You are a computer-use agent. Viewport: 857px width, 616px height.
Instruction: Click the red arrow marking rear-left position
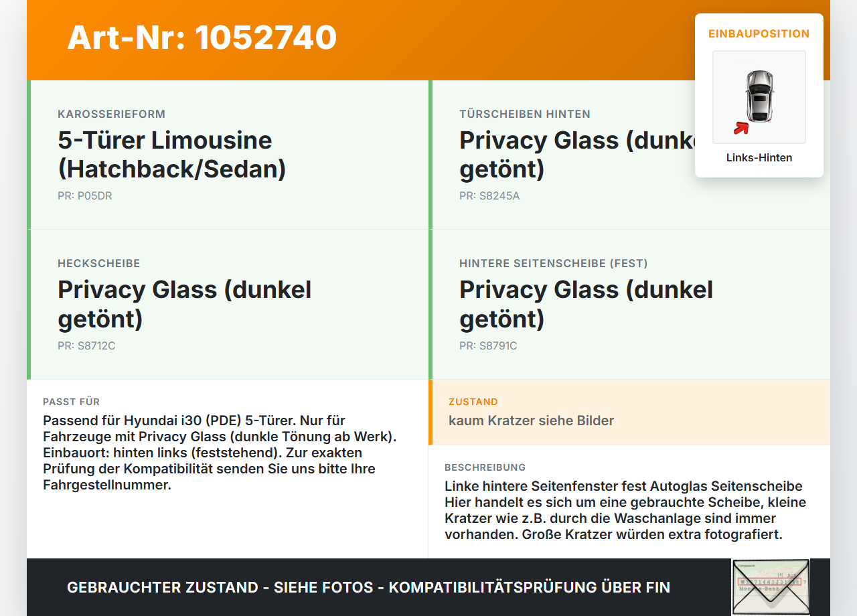[x=741, y=128]
